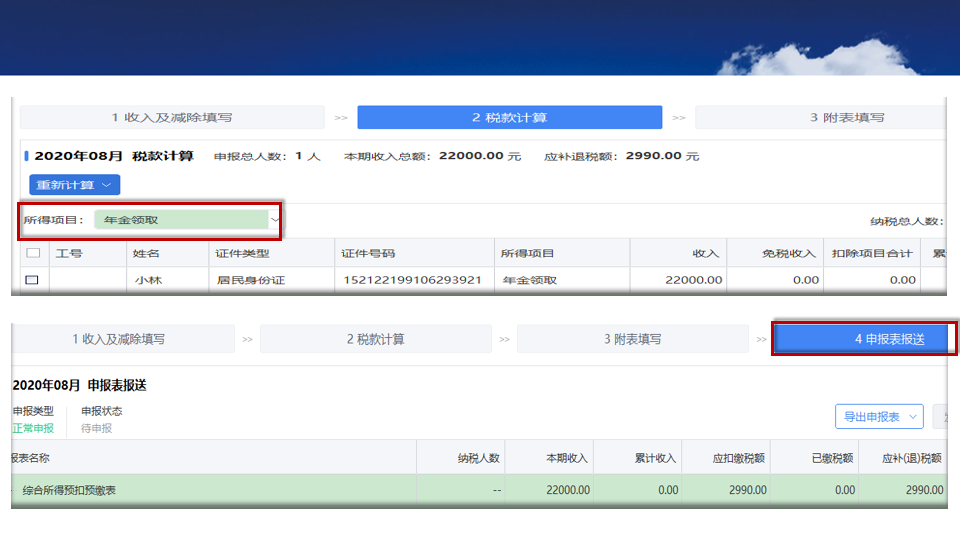The image size is (960, 540).
Task: Select 2990.00 in the 应补(退)税额 column
Action: 924,490
